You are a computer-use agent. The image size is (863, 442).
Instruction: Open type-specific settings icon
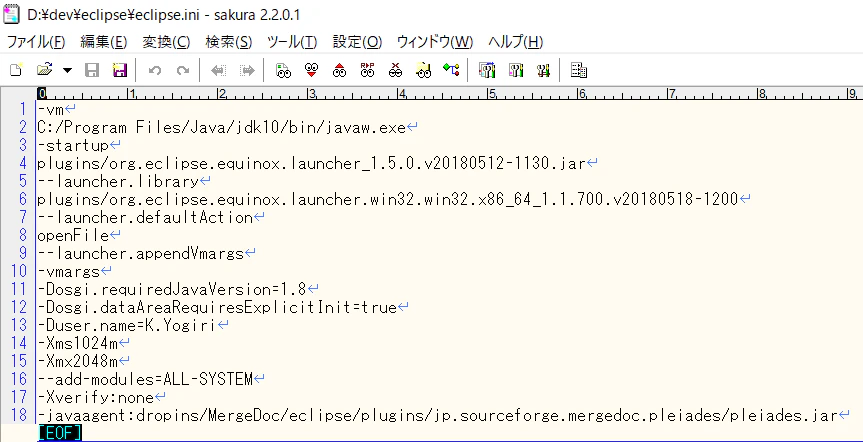pyautogui.click(x=516, y=70)
